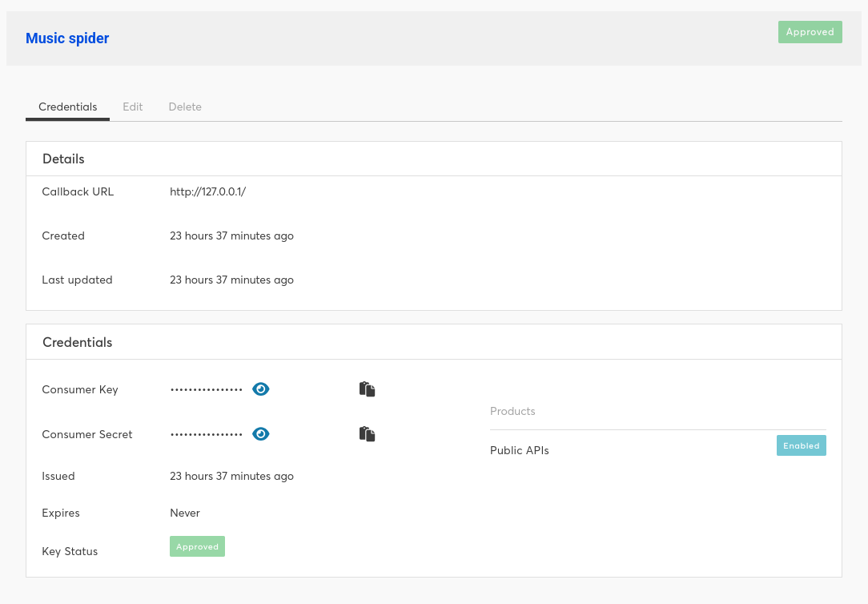Click the Expires value Never
This screenshot has width=868, height=604.
185,513
